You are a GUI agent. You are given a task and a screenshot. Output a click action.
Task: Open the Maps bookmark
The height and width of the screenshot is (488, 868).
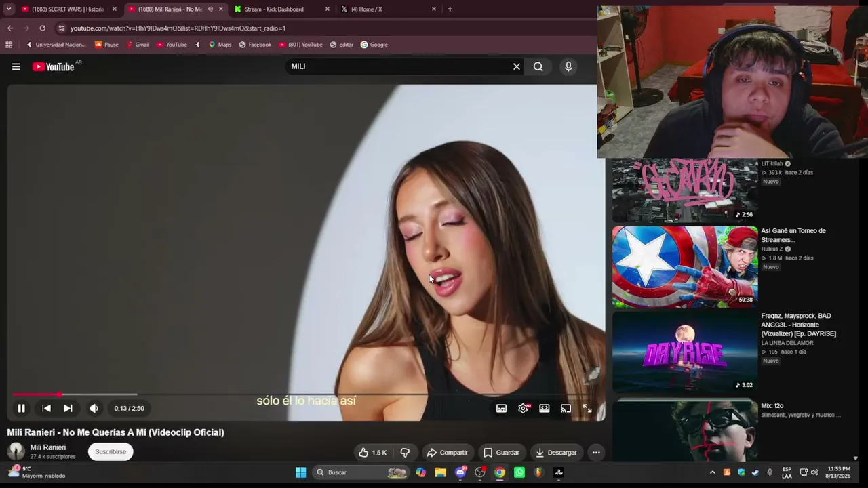pyautogui.click(x=220, y=45)
